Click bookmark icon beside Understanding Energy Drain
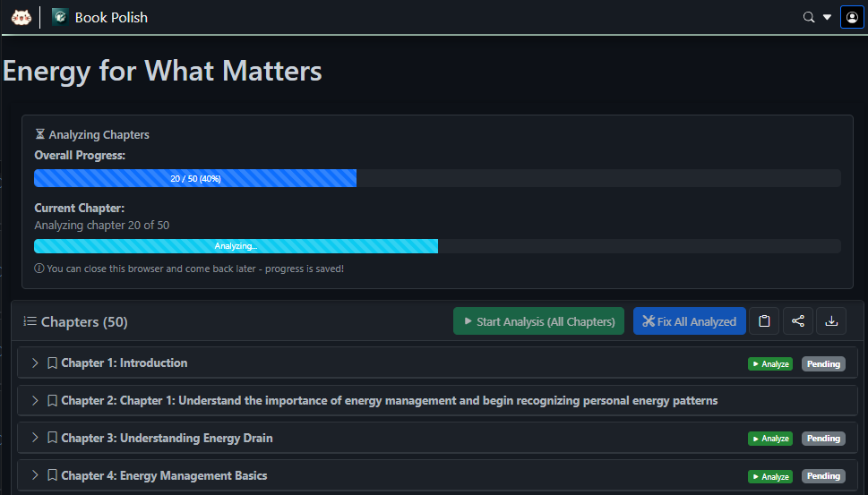868x495 pixels. click(x=52, y=439)
